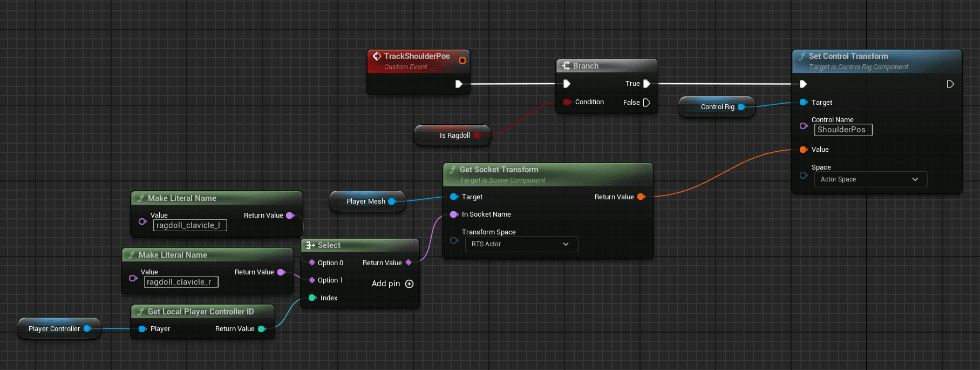Image resolution: width=980 pixels, height=370 pixels.
Task: Click the In Socket Name input pin
Action: point(454,214)
